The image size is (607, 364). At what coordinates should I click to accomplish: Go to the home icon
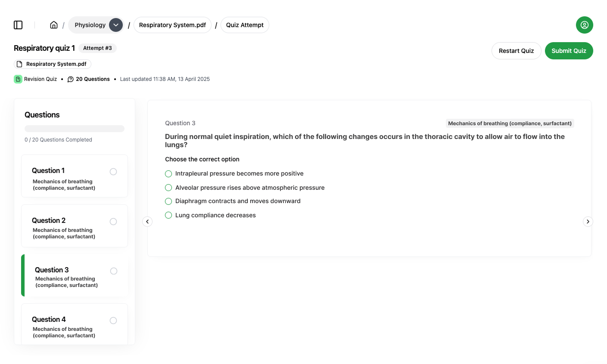pyautogui.click(x=54, y=25)
